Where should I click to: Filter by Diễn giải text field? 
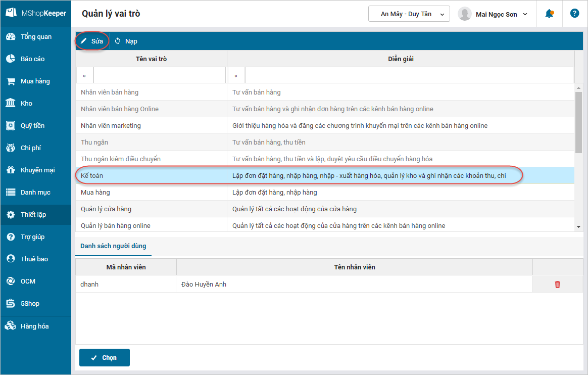409,75
